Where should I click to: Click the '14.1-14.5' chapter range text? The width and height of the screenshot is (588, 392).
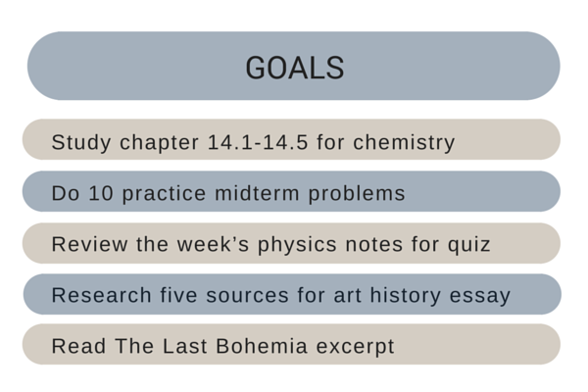click(x=258, y=142)
